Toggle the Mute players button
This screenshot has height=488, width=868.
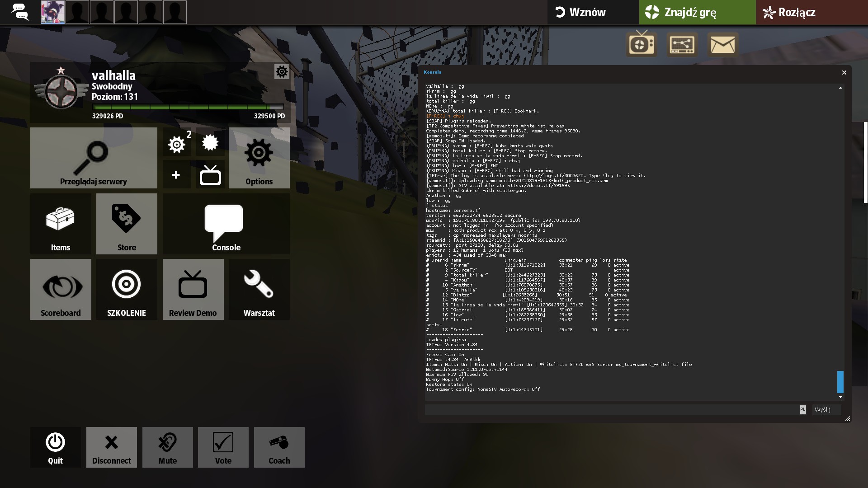pyautogui.click(x=167, y=447)
